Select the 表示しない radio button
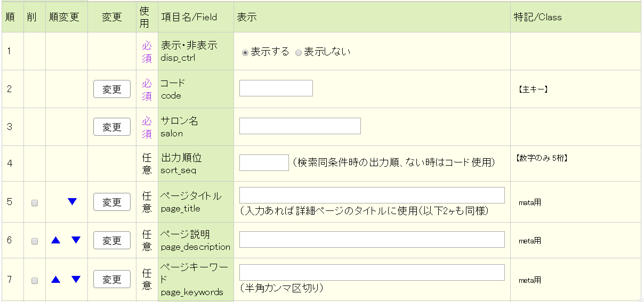Image resolution: width=644 pixels, height=302 pixels. point(299,53)
